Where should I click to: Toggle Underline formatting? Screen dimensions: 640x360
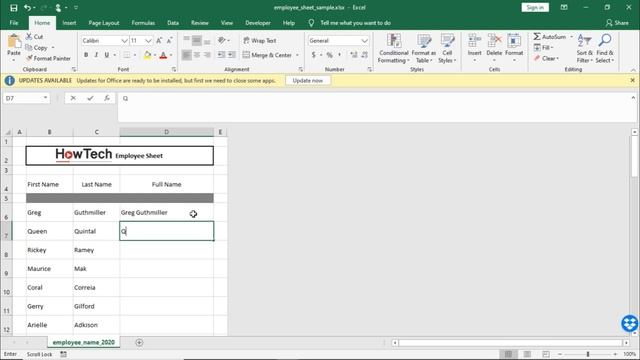tap(107, 55)
